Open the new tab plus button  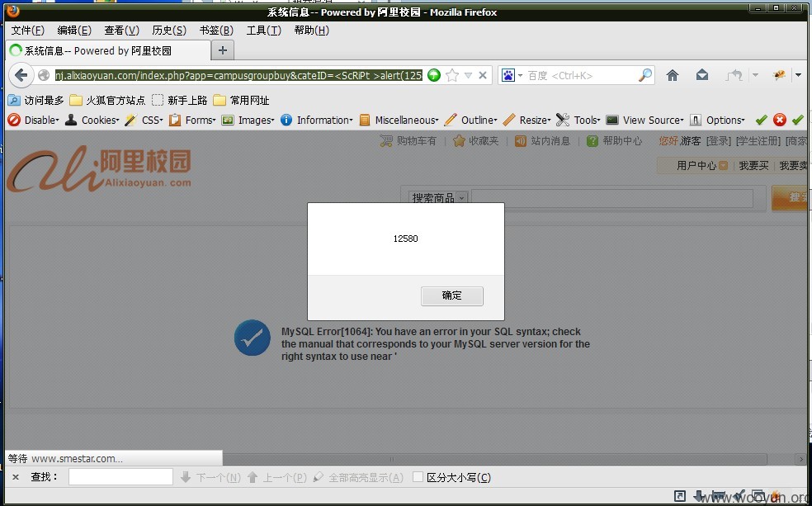pyautogui.click(x=223, y=50)
